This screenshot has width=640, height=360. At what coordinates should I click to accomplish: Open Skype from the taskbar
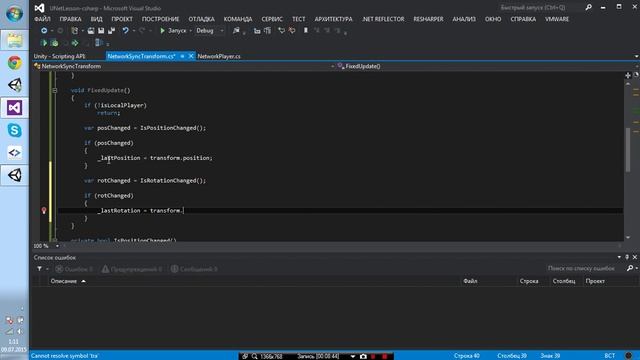click(14, 130)
